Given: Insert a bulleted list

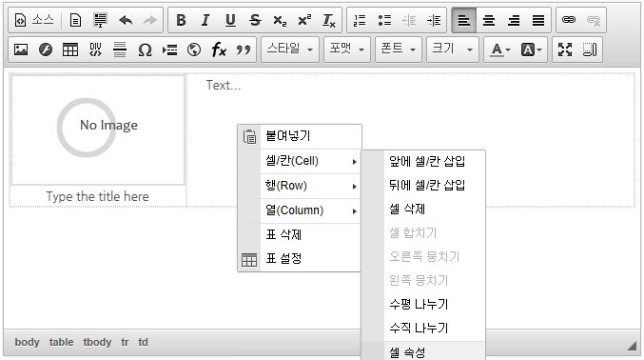Looking at the screenshot, I should point(384,20).
